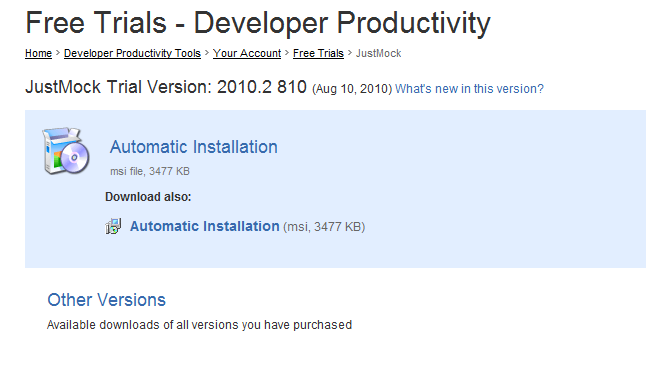Click the 'msi file, 3477 KB' caption
The height and width of the screenshot is (376, 646).
point(150,171)
